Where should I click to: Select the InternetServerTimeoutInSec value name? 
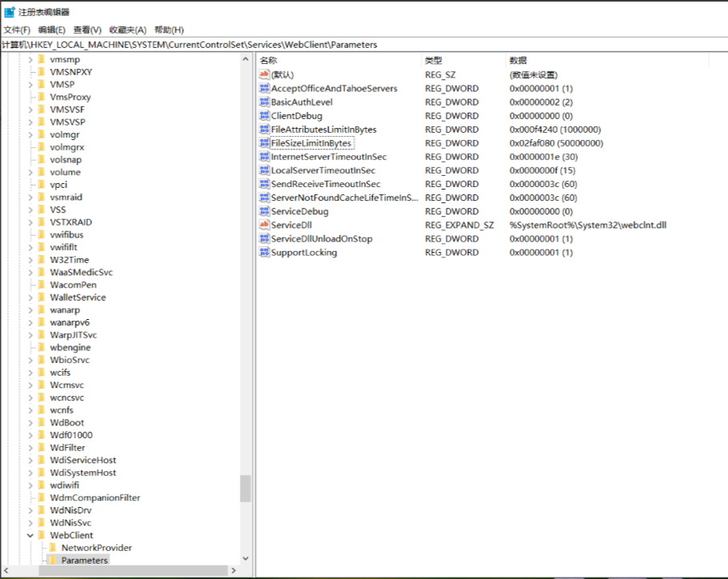(328, 157)
